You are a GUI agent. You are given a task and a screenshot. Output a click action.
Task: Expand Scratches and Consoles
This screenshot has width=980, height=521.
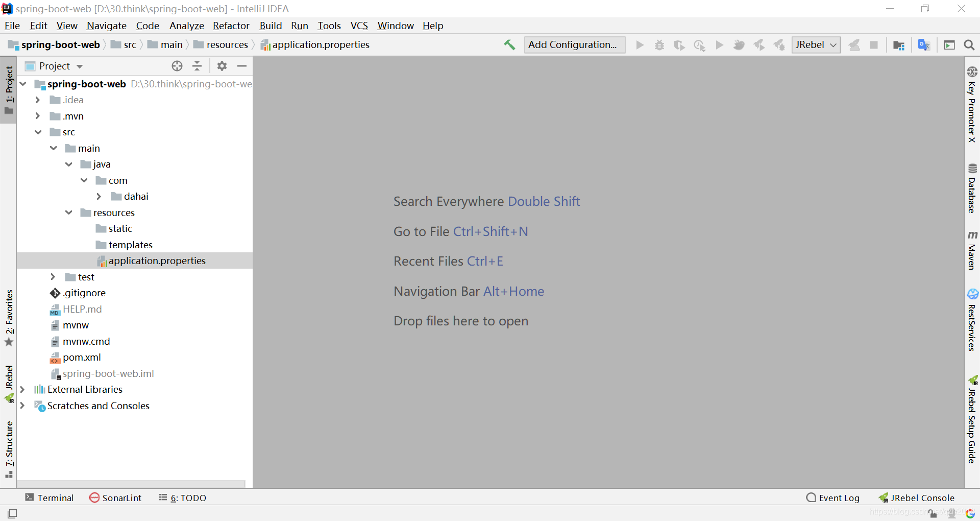click(22, 406)
